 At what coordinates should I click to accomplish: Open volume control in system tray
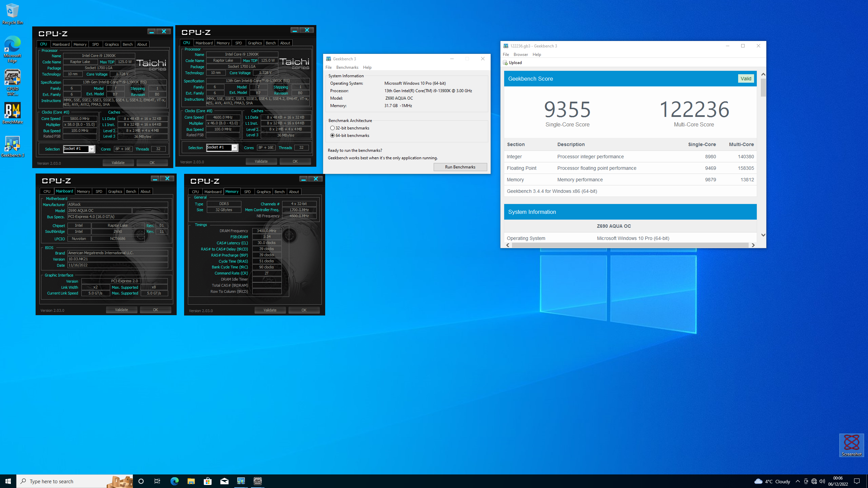(822, 481)
